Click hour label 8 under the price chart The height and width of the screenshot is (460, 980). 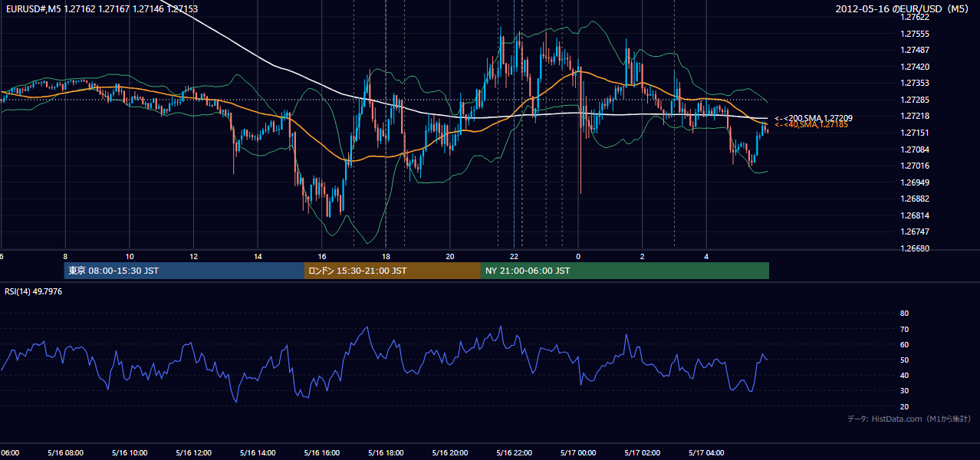pos(65,257)
